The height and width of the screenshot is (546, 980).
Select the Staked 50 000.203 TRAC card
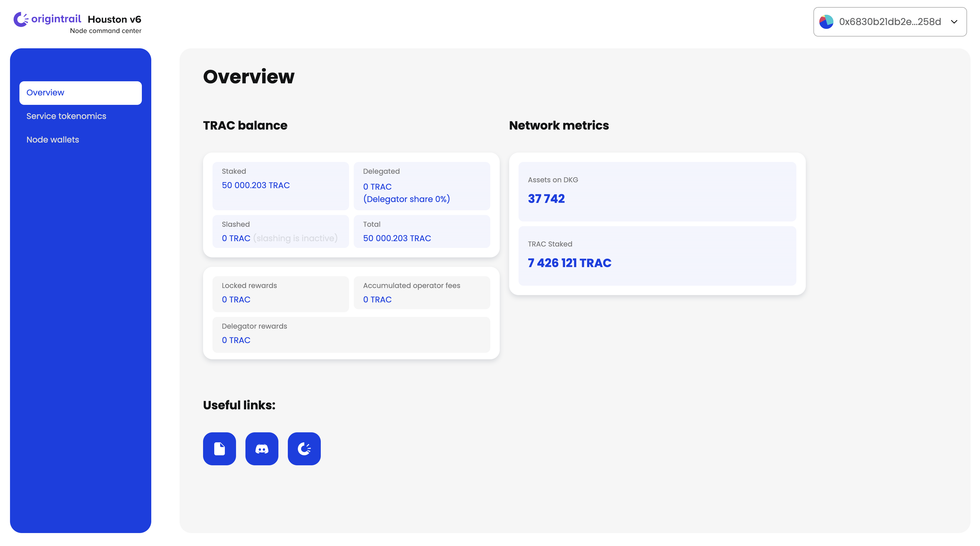(x=280, y=186)
